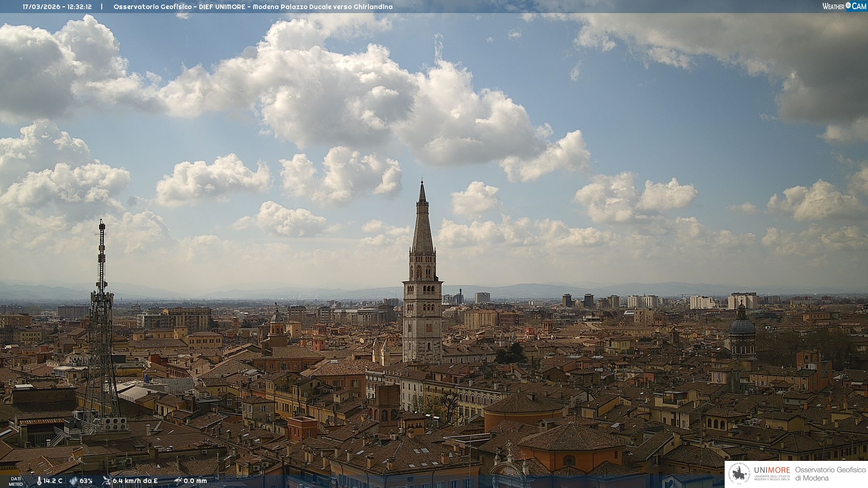This screenshot has height=488, width=868.
Task: Click the 0.0 mm rainfall reading
Action: (x=195, y=481)
